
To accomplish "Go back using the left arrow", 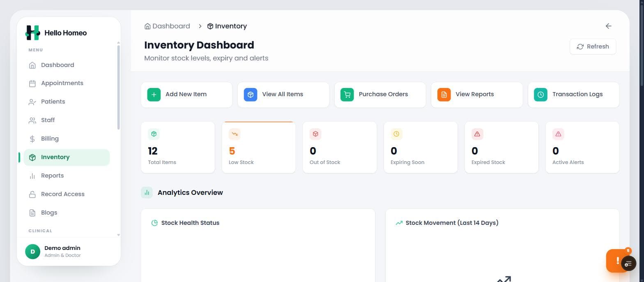I will [608, 26].
